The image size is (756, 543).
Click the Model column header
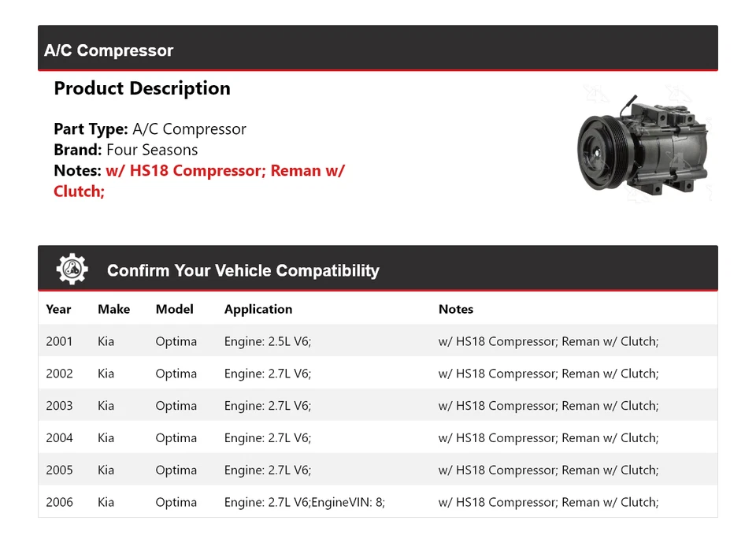[174, 309]
